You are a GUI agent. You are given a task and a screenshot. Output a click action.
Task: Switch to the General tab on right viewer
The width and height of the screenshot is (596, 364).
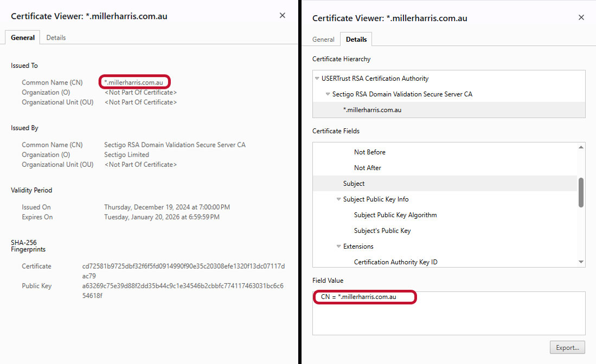tap(323, 39)
